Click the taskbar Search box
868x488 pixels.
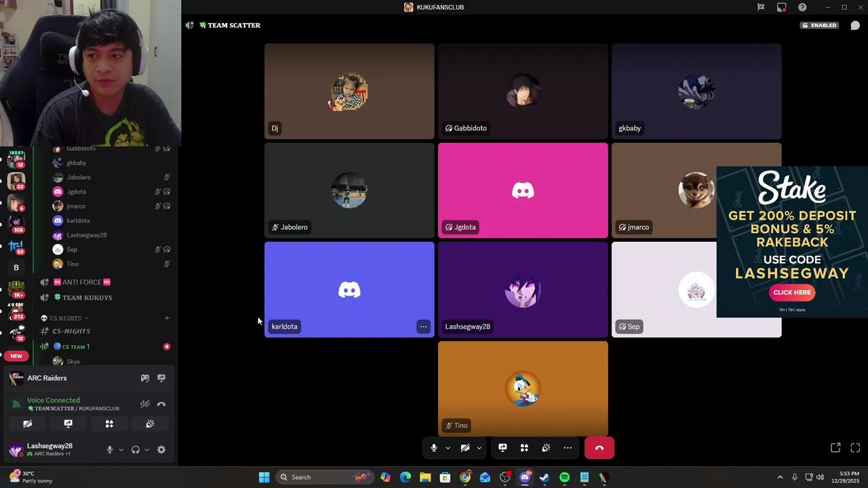(324, 477)
